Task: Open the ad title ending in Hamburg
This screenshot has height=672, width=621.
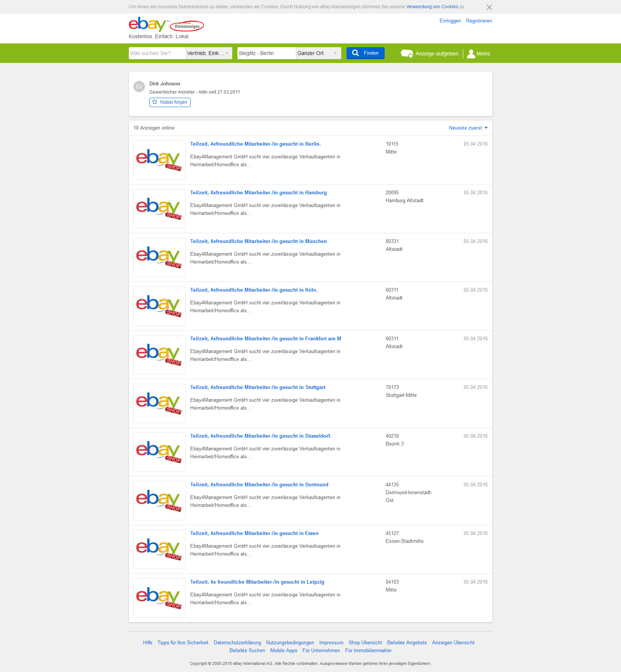Action: point(258,193)
